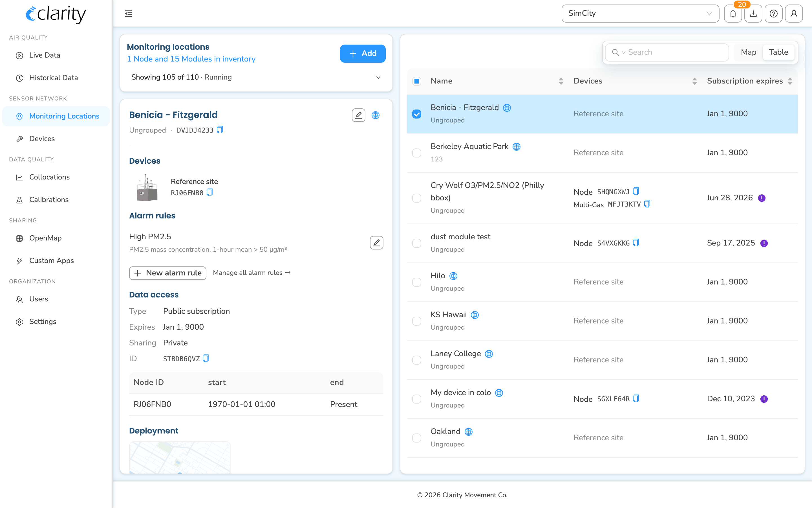Toggle the select-all checkbox in table header
This screenshot has height=508, width=812.
(416, 81)
